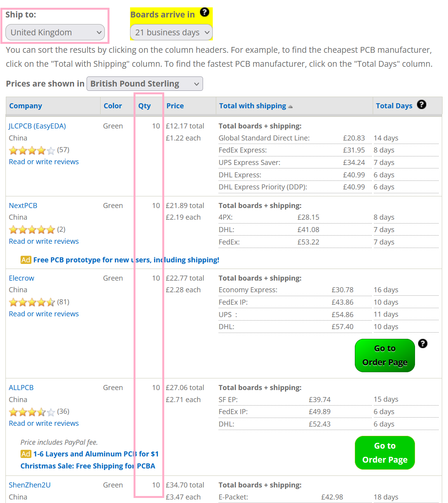Click help icon next to Elecrow order button

click(423, 343)
